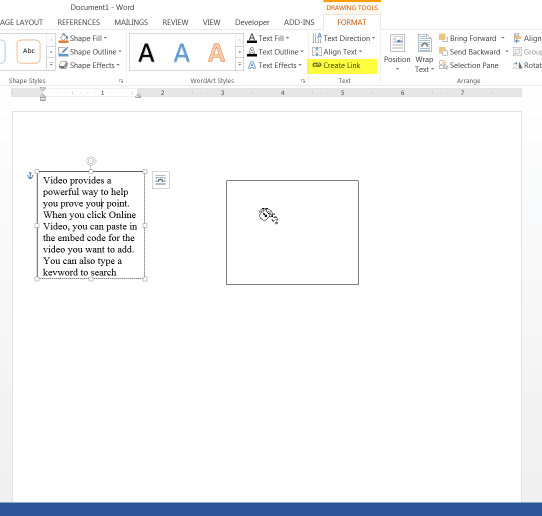Expand the Shape Fill dropdown
Screen dimensions: 542x516
pos(105,38)
